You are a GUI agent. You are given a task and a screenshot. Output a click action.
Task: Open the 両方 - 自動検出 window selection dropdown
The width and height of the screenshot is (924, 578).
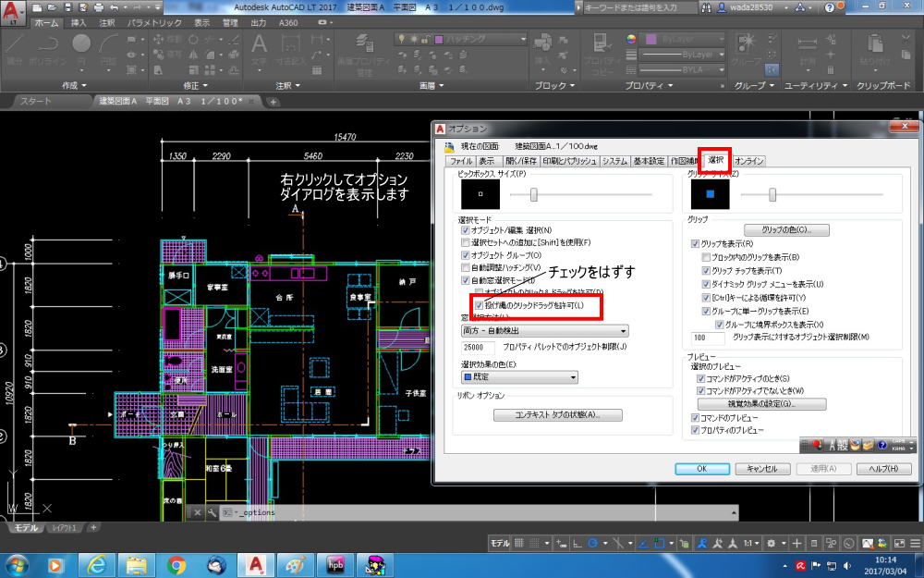tap(544, 331)
